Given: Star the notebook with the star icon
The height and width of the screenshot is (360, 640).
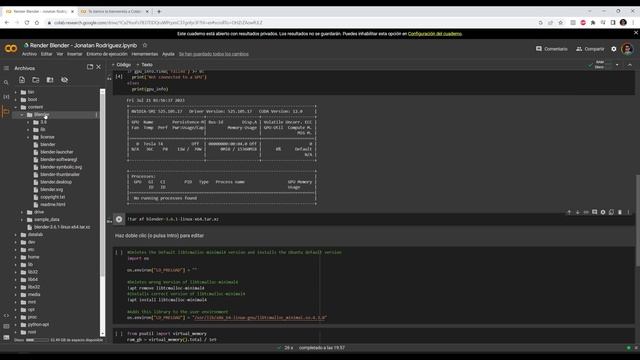Looking at the screenshot, I should click(x=144, y=45).
